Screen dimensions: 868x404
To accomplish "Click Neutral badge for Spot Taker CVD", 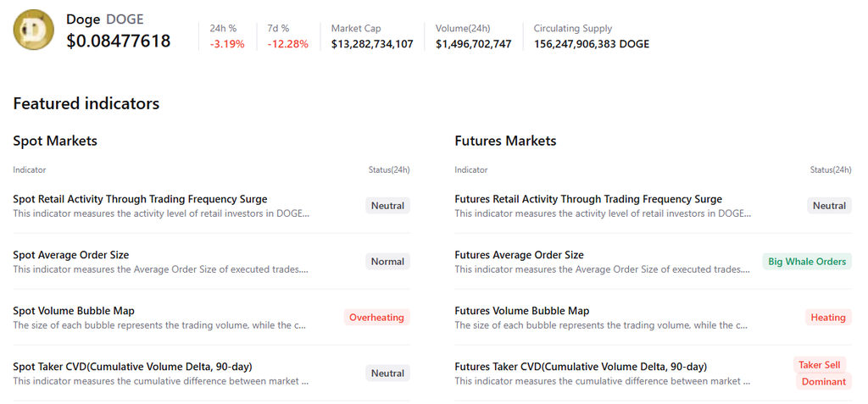I will click(387, 374).
